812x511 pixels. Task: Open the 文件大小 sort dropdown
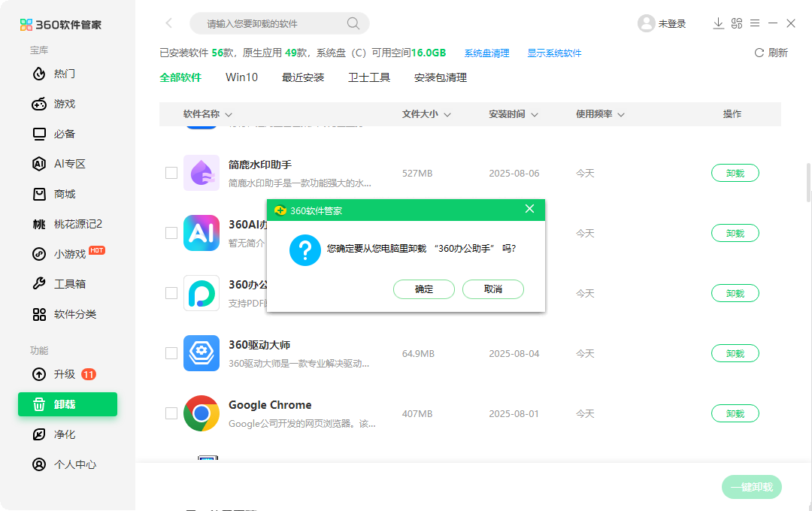click(426, 113)
